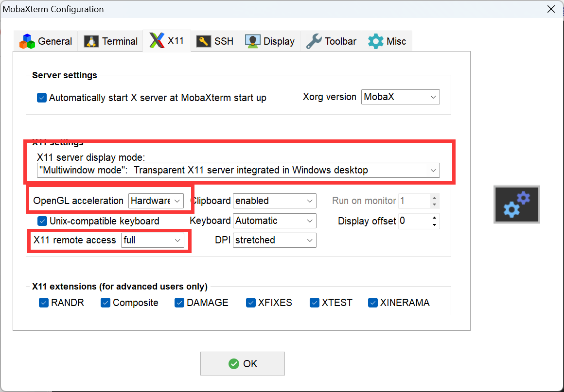
Task: Close the MobaXterm Configuration dialog
Action: 551,9
